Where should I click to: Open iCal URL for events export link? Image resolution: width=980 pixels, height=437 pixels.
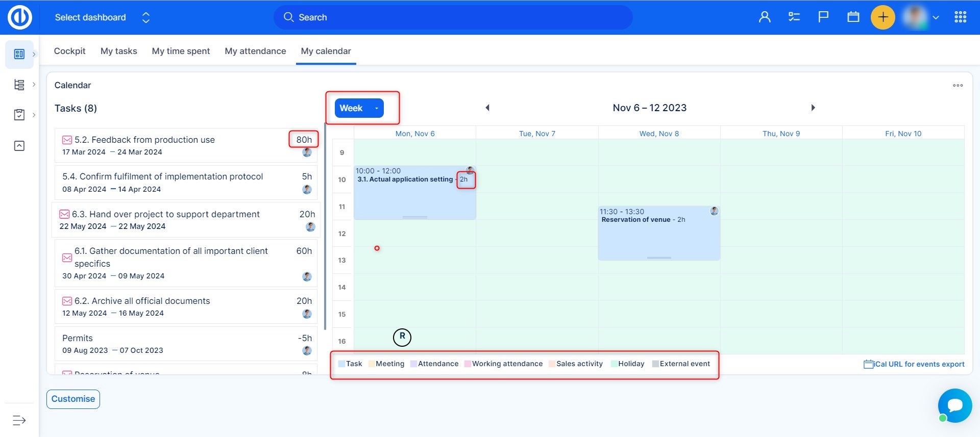(x=914, y=364)
